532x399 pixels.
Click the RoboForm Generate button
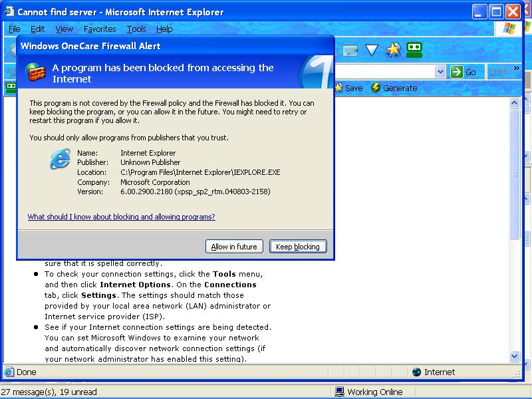(394, 88)
